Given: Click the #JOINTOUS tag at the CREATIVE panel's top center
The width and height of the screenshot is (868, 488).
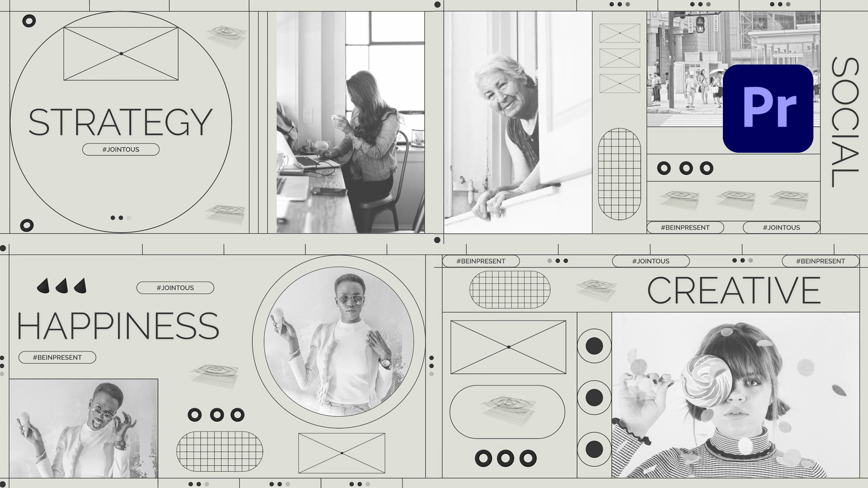Looking at the screenshot, I should [x=651, y=261].
